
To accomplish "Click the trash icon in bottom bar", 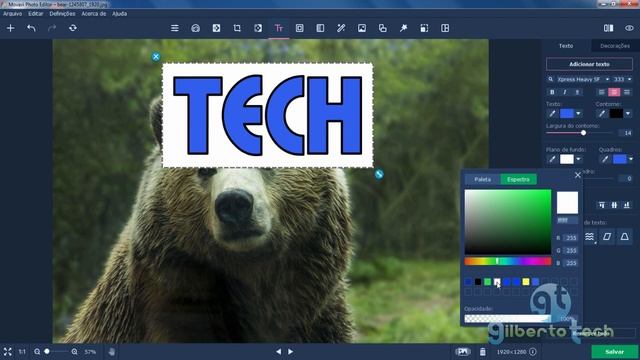I will (482, 351).
